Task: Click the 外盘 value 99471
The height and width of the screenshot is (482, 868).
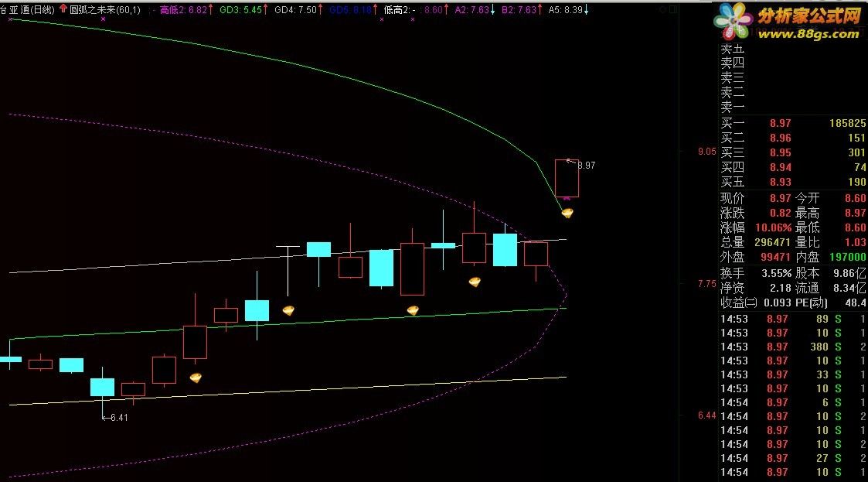Action: pos(775,257)
